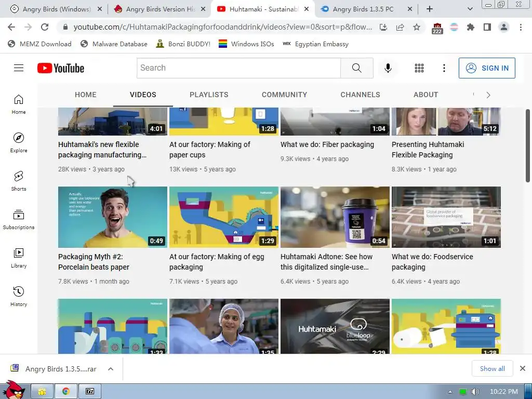Image resolution: width=532 pixels, height=399 pixels.
Task: Open Subscriptions in the sidebar
Action: pos(19,220)
